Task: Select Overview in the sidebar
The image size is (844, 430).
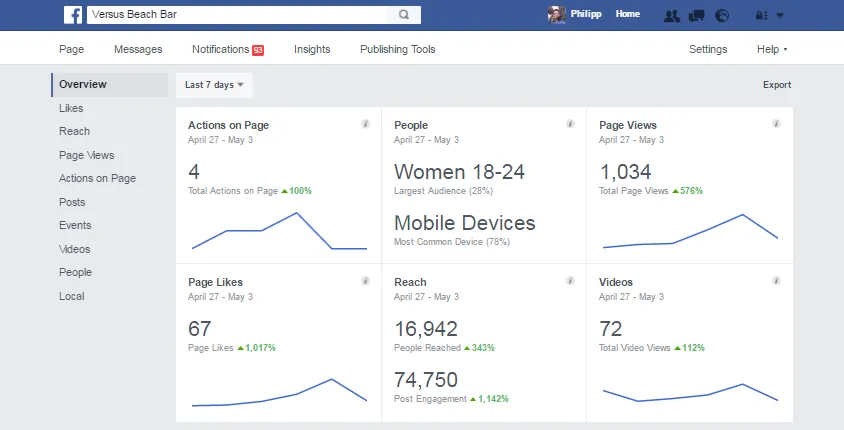Action: point(110,84)
